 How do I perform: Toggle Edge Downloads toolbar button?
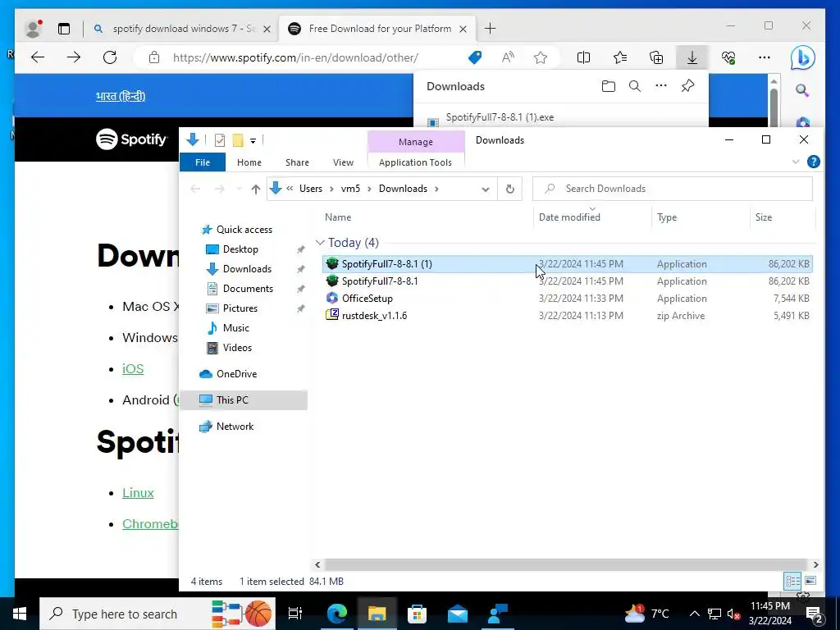coord(692,57)
